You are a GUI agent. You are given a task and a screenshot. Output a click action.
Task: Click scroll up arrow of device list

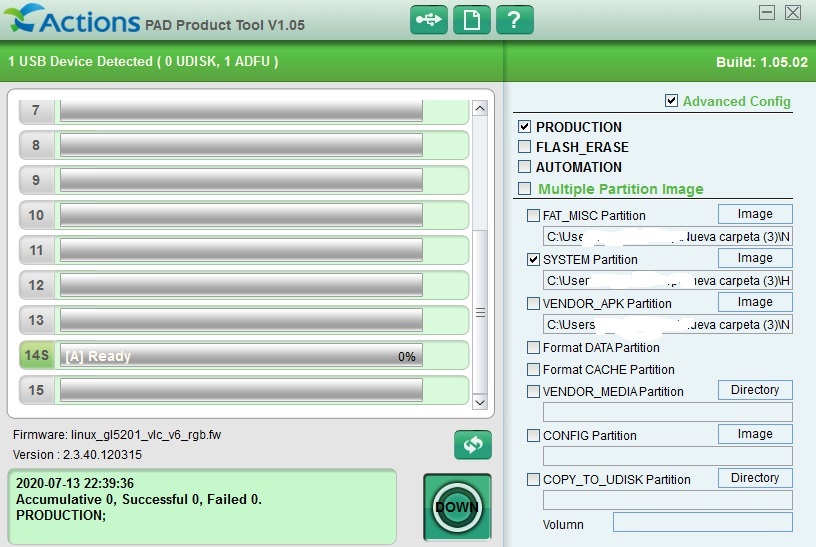click(x=480, y=108)
